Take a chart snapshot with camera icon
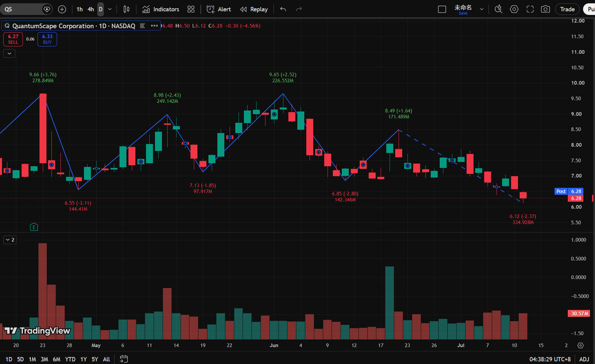The image size is (595, 364). tap(545, 9)
